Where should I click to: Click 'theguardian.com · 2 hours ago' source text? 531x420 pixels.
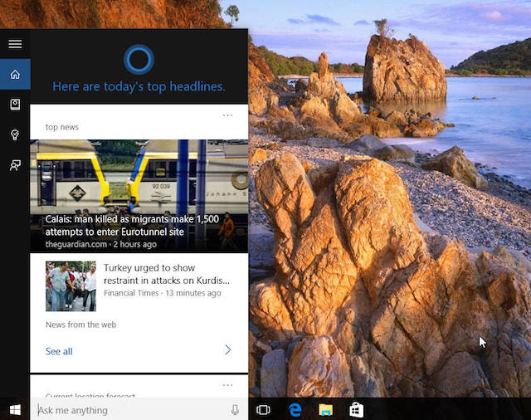coord(101,244)
